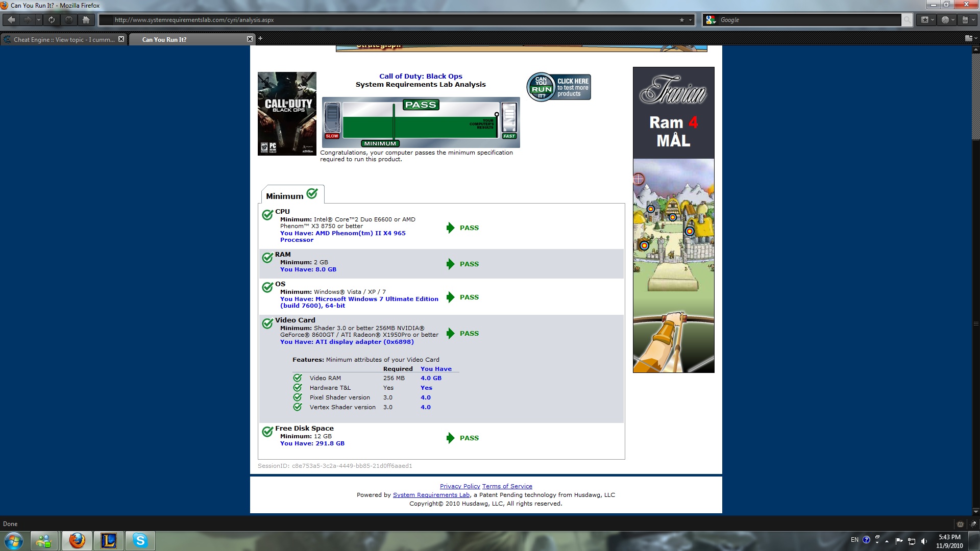The width and height of the screenshot is (980, 551).
Task: Expand the back/forward history dropdown arrow
Action: pyautogui.click(x=39, y=20)
